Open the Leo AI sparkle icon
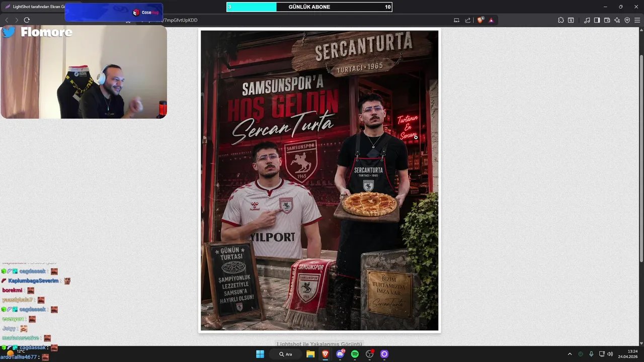The width and height of the screenshot is (644, 362). click(x=617, y=20)
